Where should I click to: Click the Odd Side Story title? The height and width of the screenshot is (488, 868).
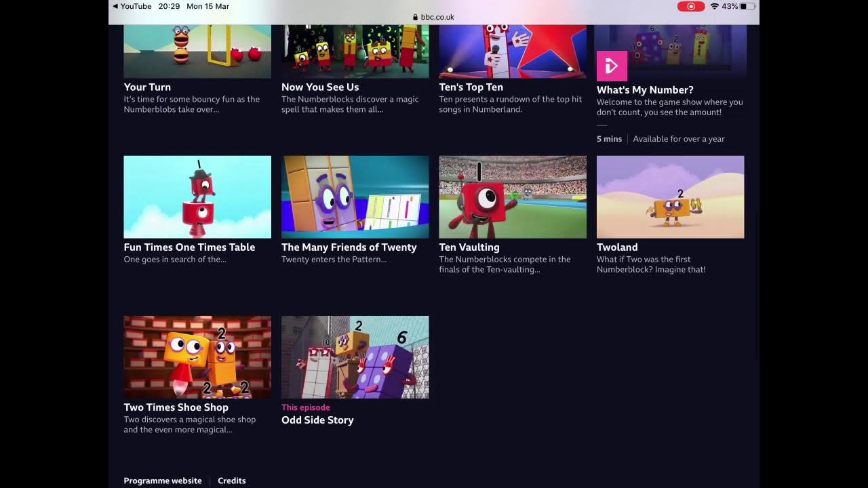317,420
